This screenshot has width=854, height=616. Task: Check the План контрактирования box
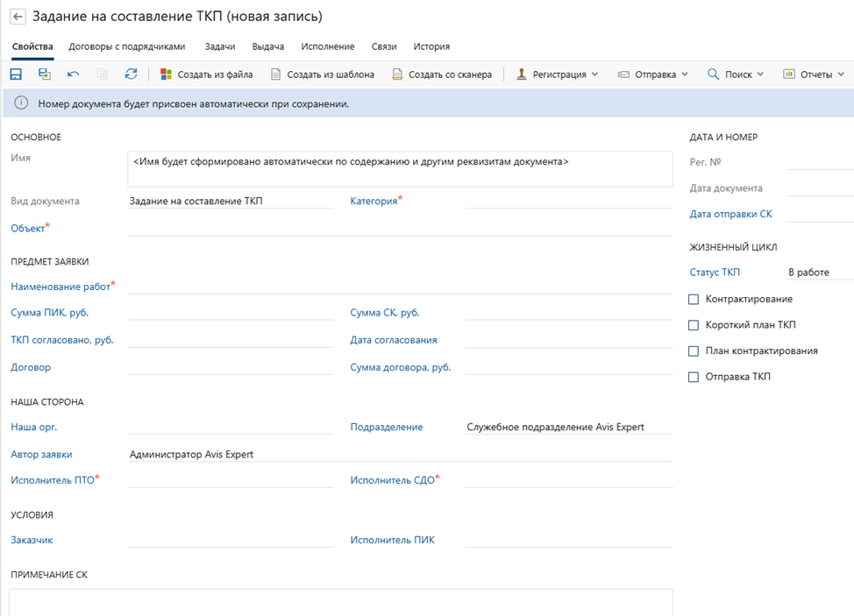coord(694,351)
